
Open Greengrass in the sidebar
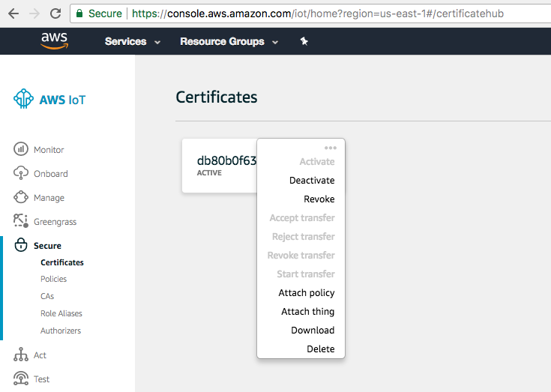55,222
